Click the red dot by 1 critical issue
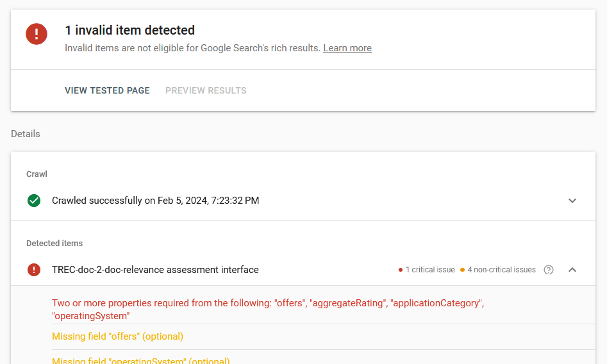Screen dimensions: 607x364 (401, 270)
